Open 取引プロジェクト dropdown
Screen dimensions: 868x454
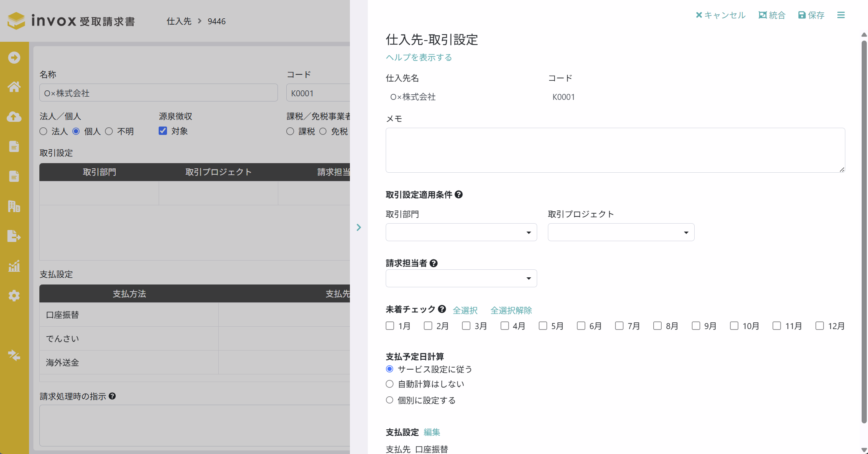[x=621, y=232]
